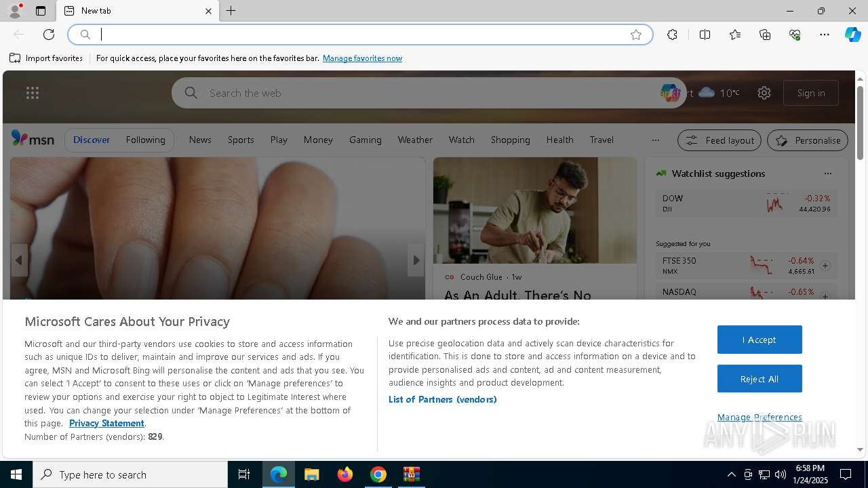Open List of Partners (vendors) link
This screenshot has width=868, height=488.
click(x=442, y=399)
